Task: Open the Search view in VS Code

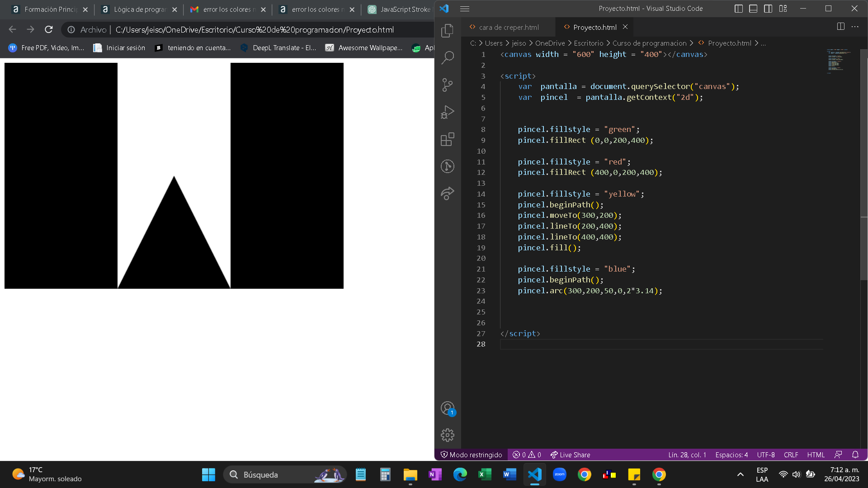Action: pyautogui.click(x=447, y=57)
